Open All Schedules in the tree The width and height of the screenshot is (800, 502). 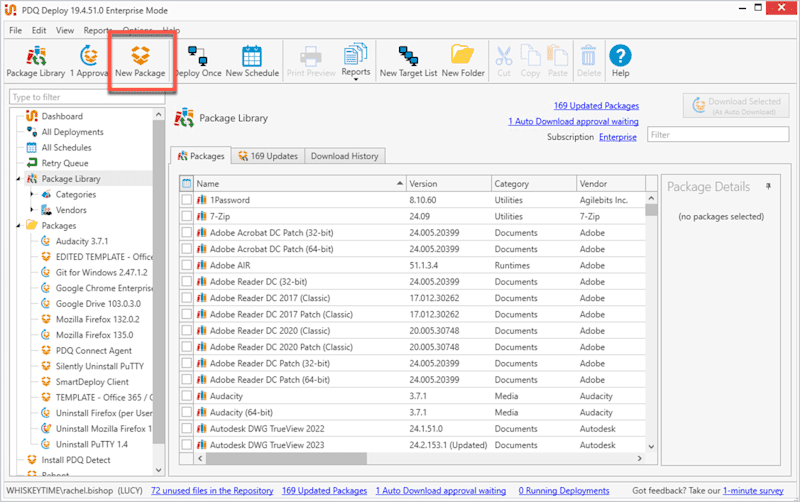tap(66, 147)
